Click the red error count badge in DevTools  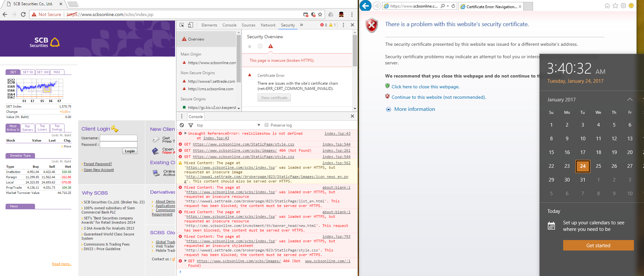tap(324, 25)
